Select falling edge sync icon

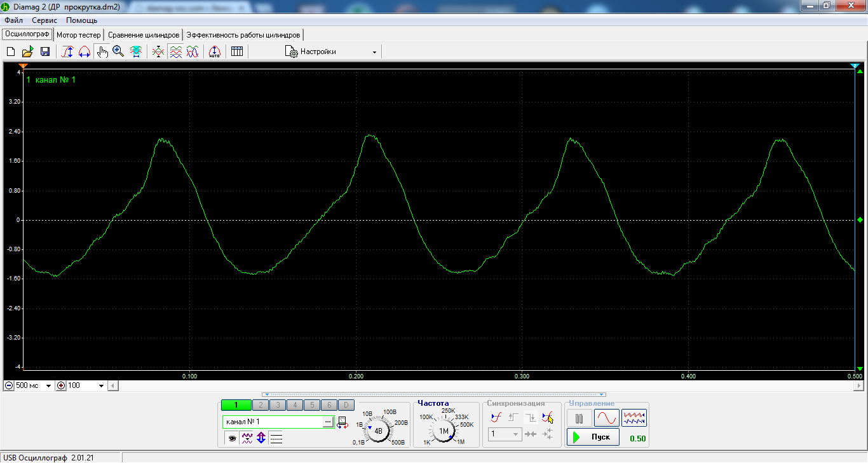(x=531, y=418)
